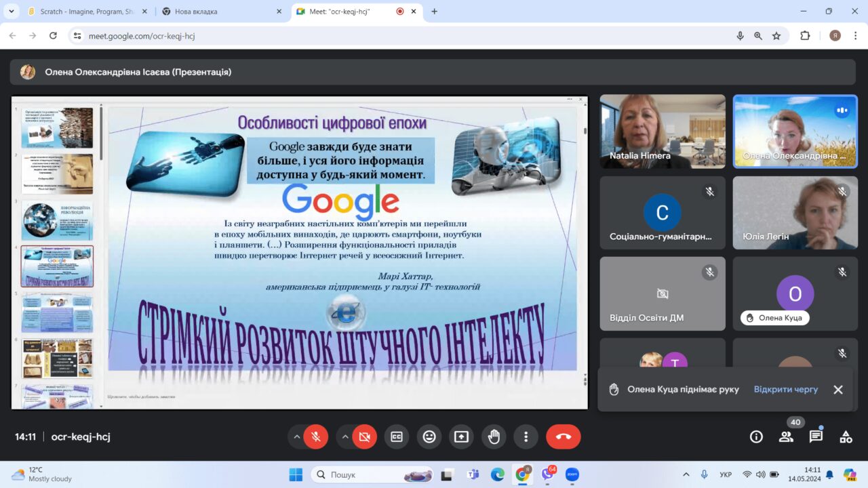Close the Scratch tab
The width and height of the screenshot is (868, 488).
click(x=145, y=12)
